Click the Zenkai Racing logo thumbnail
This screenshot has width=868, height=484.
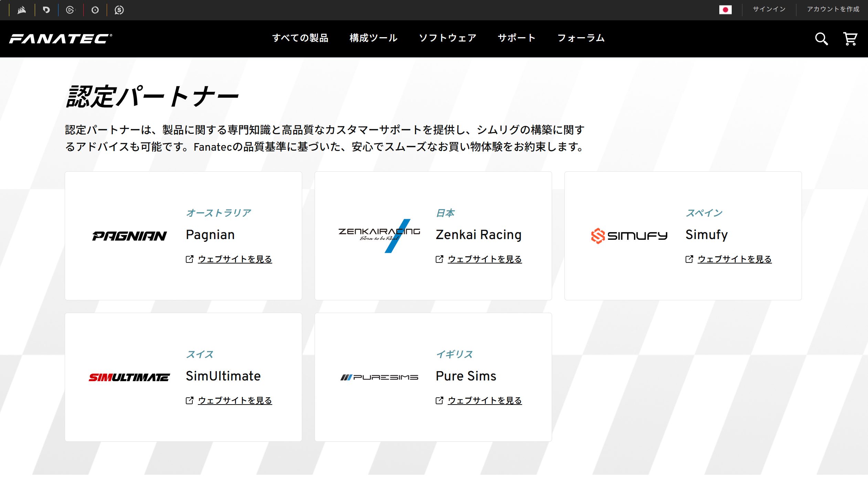pos(379,236)
